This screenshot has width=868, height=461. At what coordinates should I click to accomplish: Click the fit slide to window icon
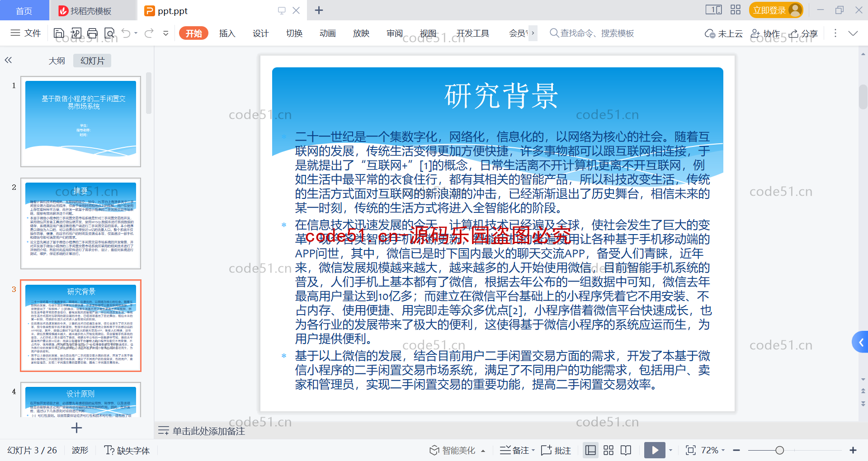click(x=690, y=450)
